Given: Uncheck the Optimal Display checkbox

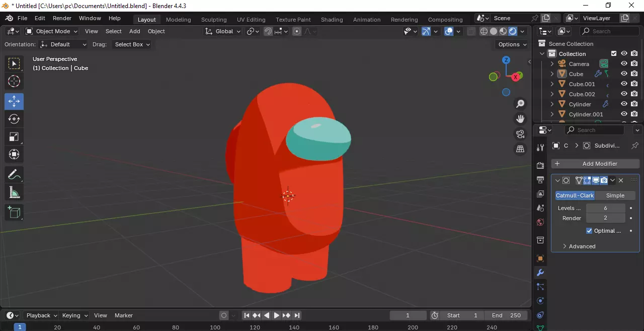Looking at the screenshot, I should (589, 231).
